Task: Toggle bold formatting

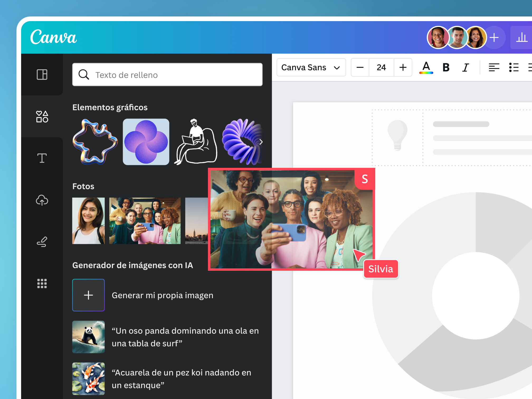Action: pyautogui.click(x=446, y=68)
